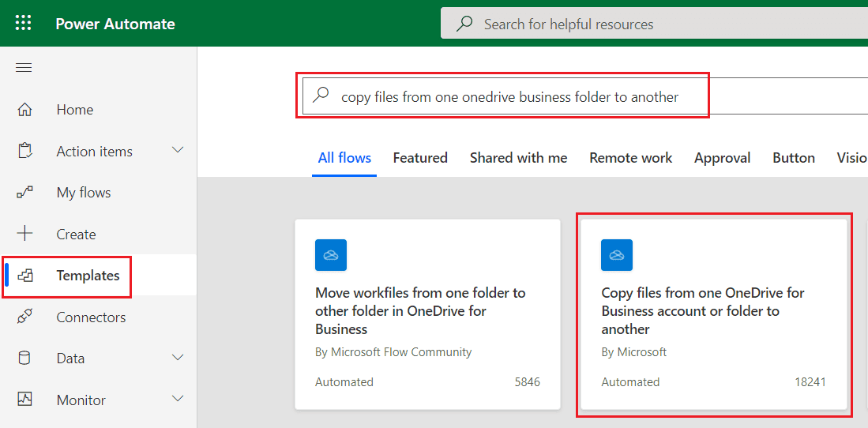Click Automated label on Move workfiles card
The image size is (868, 428).
[x=344, y=382]
